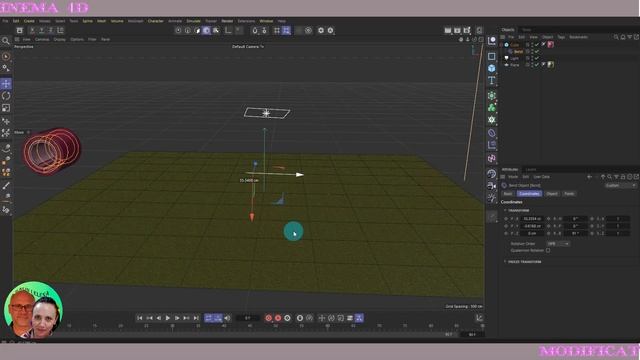Search in the Objects manager

point(616,37)
